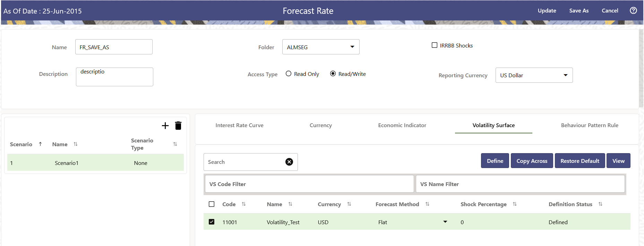
Task: Uncheck the row 11001 checkbox
Action: pyautogui.click(x=212, y=222)
